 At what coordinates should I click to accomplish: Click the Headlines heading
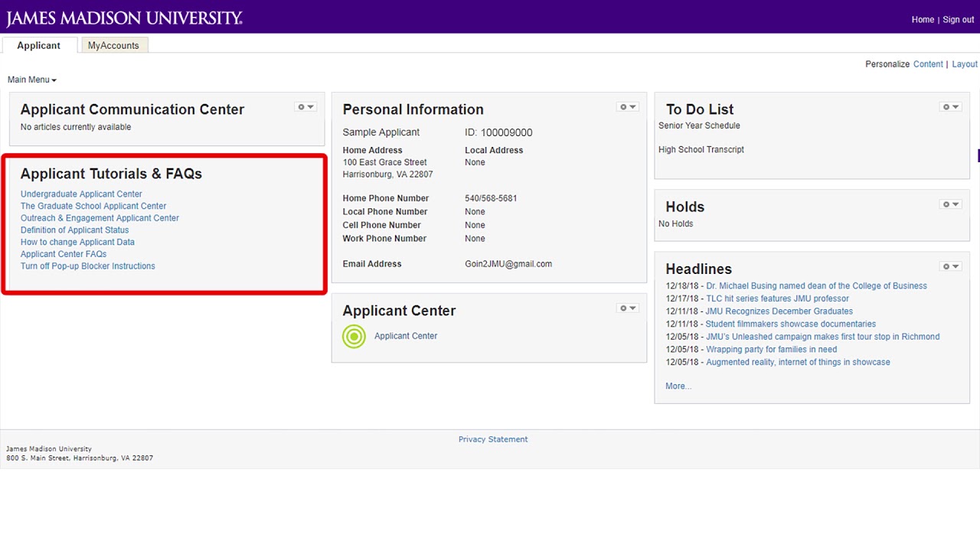pyautogui.click(x=699, y=269)
